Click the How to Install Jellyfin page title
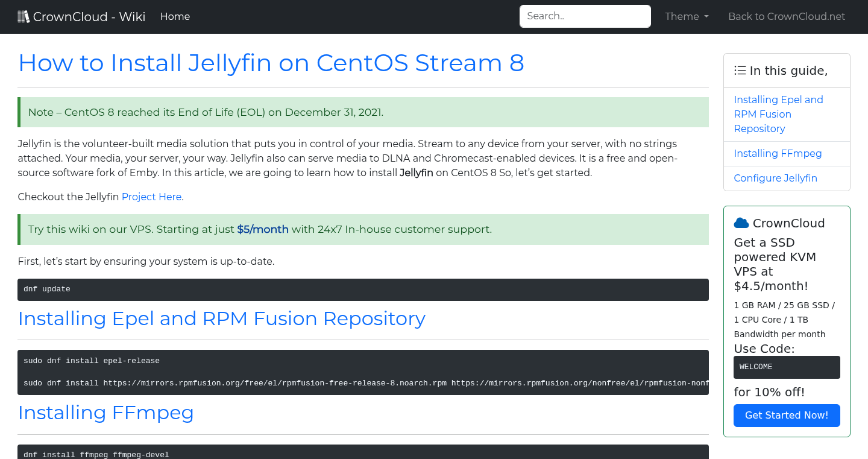The height and width of the screenshot is (459, 868). (x=271, y=63)
